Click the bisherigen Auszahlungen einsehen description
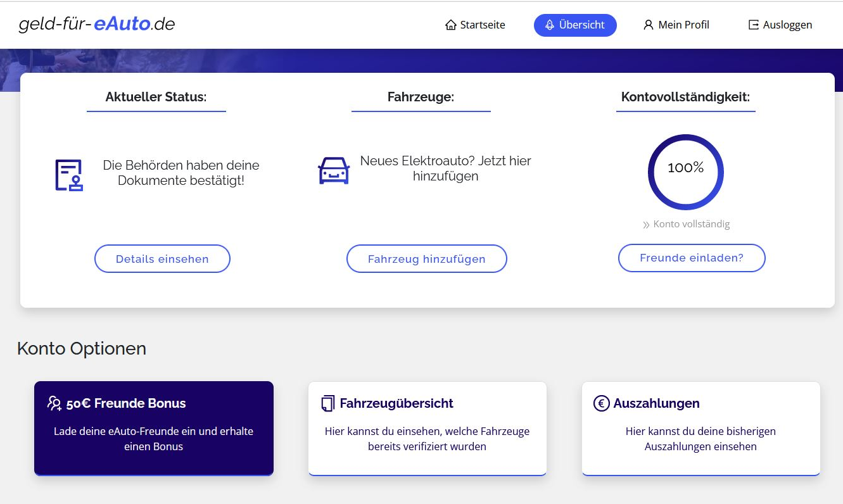 tap(701, 439)
